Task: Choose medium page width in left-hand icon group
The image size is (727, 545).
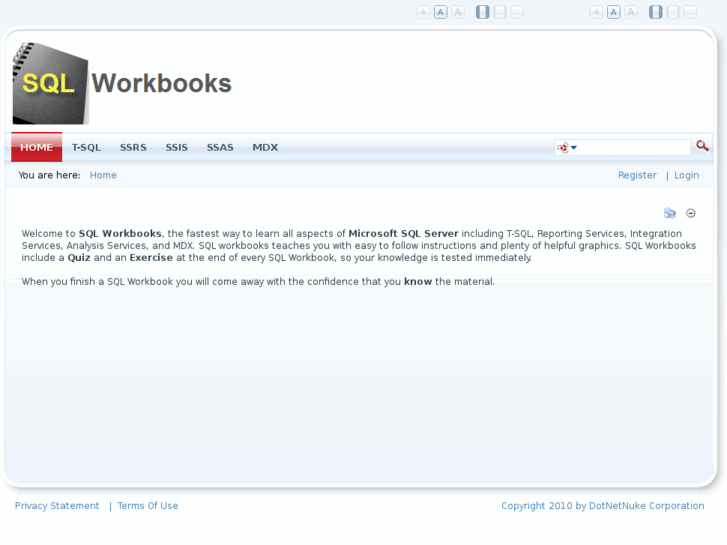Action: click(500, 12)
